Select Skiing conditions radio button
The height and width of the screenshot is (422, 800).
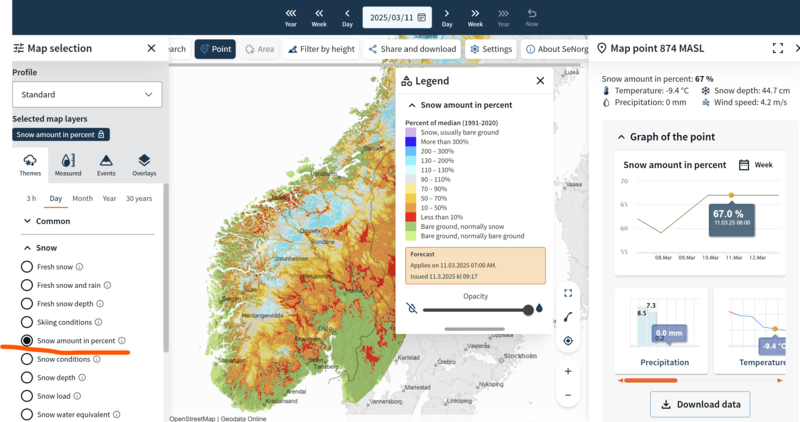(x=27, y=322)
